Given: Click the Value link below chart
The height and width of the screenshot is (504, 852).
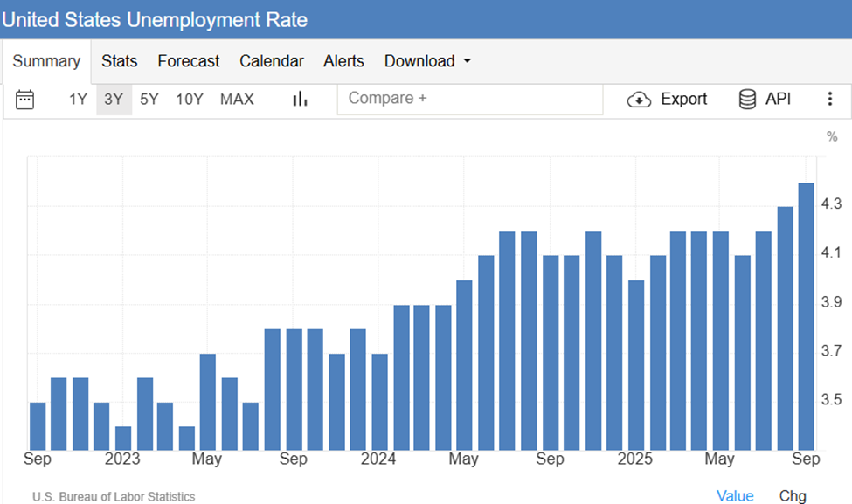Looking at the screenshot, I should click(x=735, y=496).
